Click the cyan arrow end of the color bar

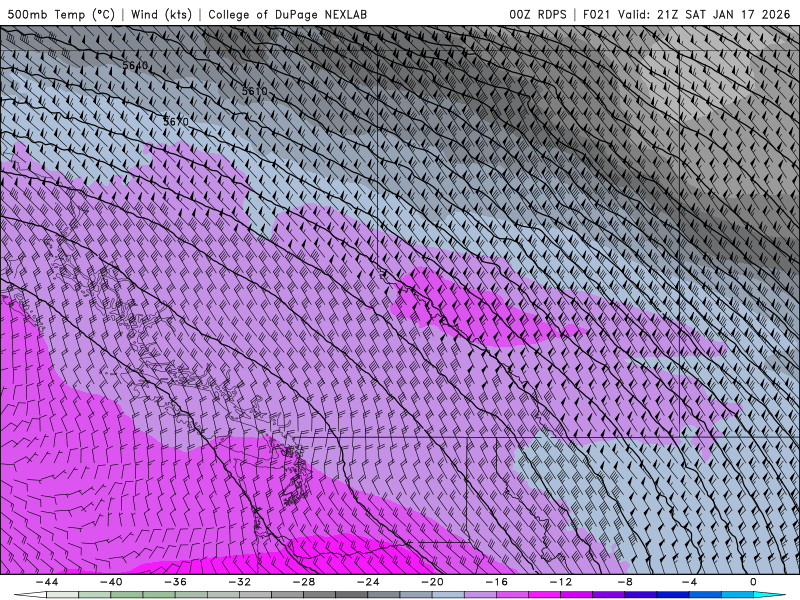[770, 595]
